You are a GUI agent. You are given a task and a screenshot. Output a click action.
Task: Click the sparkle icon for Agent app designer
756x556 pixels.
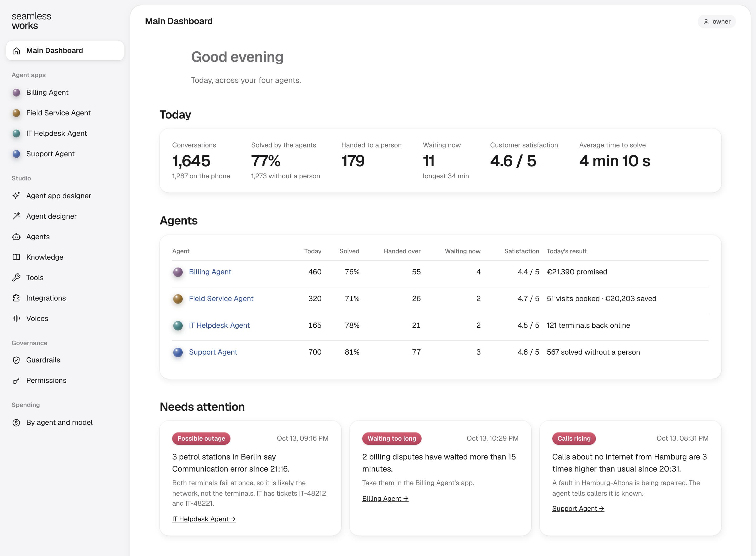point(16,196)
